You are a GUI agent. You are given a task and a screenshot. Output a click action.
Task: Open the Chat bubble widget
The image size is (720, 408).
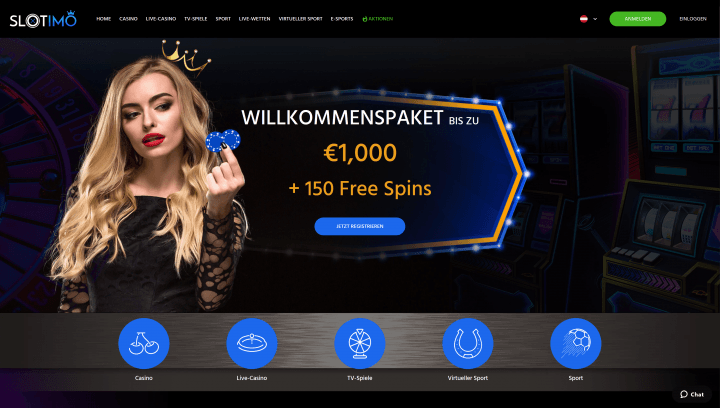(x=692, y=394)
